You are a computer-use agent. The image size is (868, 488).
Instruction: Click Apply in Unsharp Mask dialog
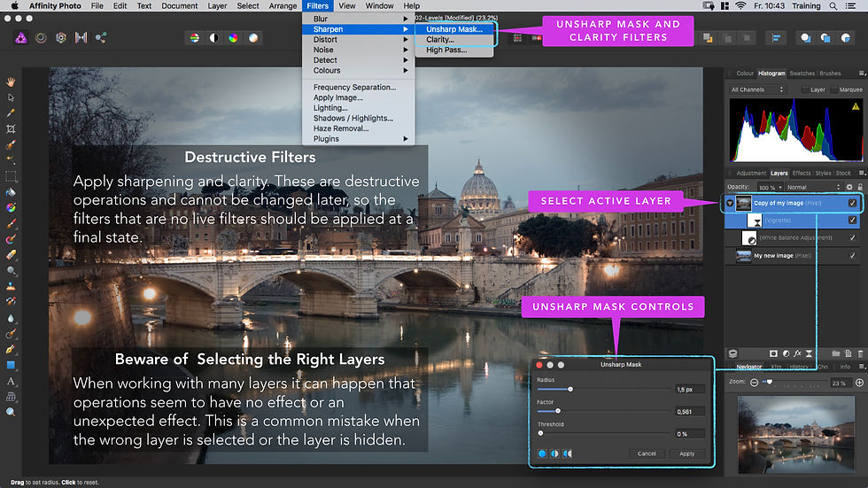tap(686, 453)
